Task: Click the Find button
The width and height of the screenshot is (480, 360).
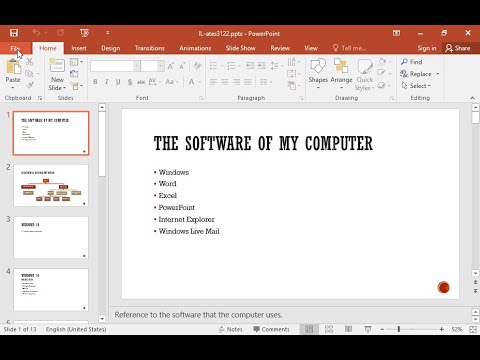Action: pos(412,62)
